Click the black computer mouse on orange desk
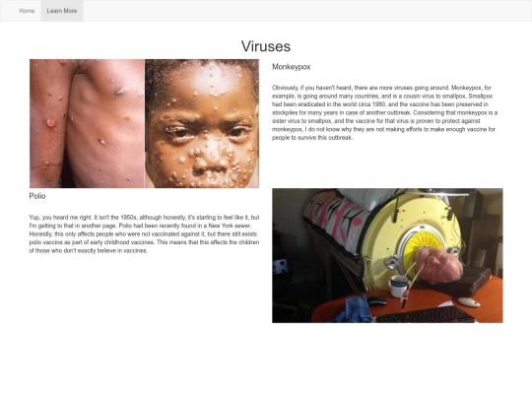 377,300
